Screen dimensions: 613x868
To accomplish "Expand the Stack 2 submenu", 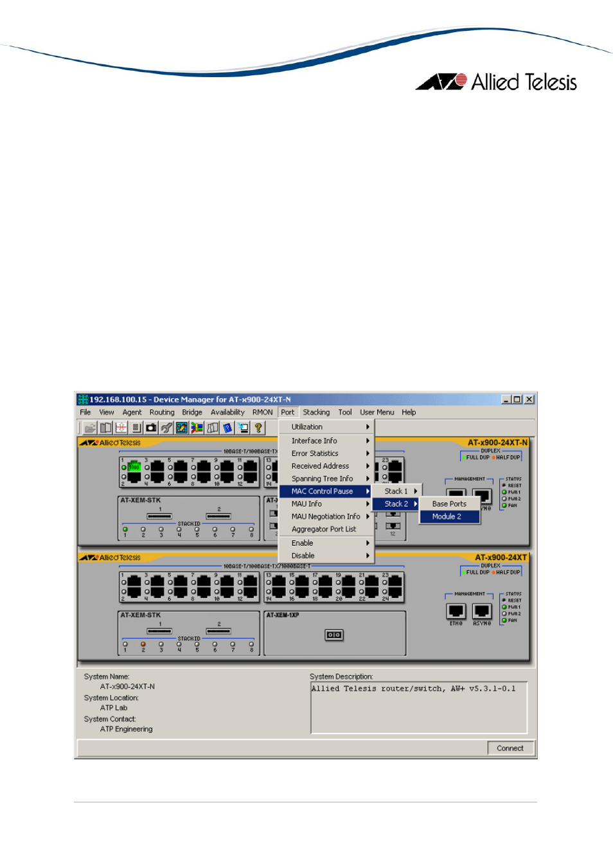I will (x=396, y=503).
